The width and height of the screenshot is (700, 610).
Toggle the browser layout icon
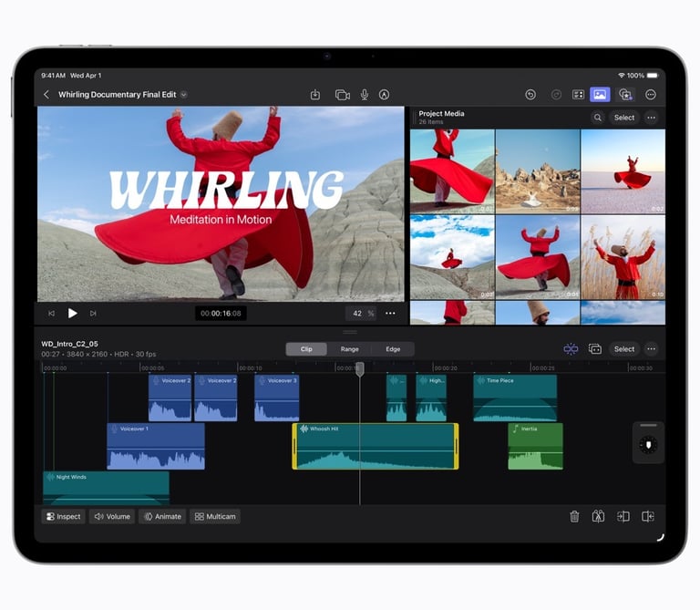tap(578, 95)
